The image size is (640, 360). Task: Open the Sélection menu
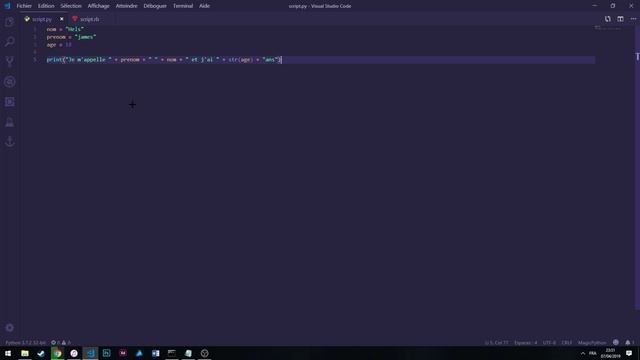[71, 6]
